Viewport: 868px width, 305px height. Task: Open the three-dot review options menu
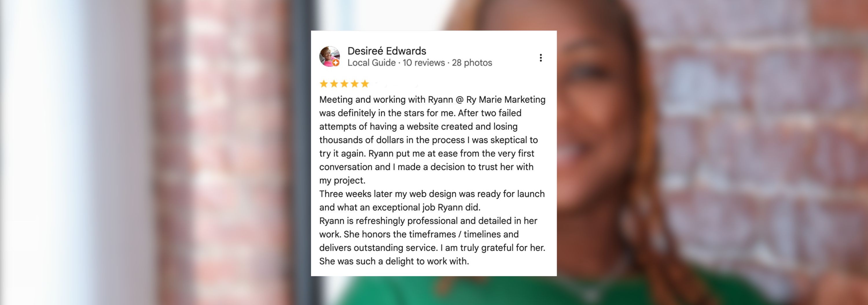pos(540,58)
